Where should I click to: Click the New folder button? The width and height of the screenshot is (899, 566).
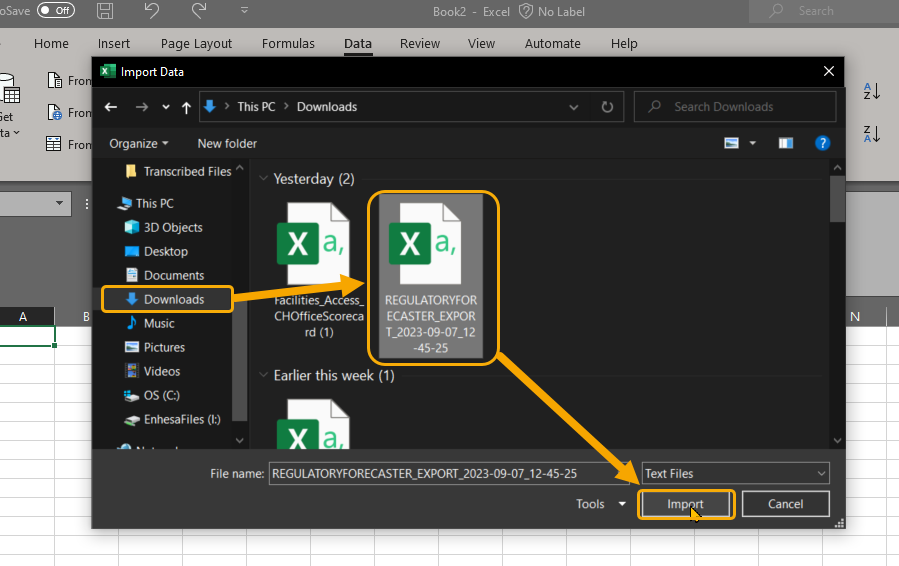tap(227, 143)
